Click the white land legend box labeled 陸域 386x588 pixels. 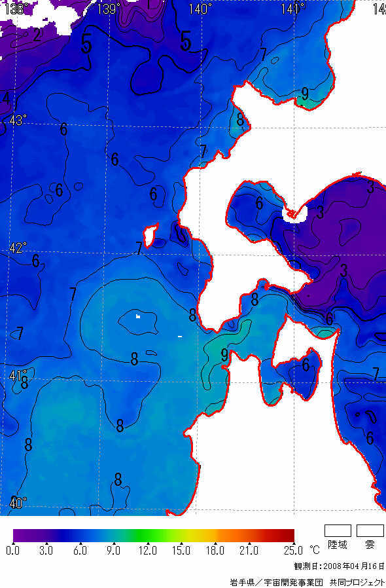pos(338,530)
